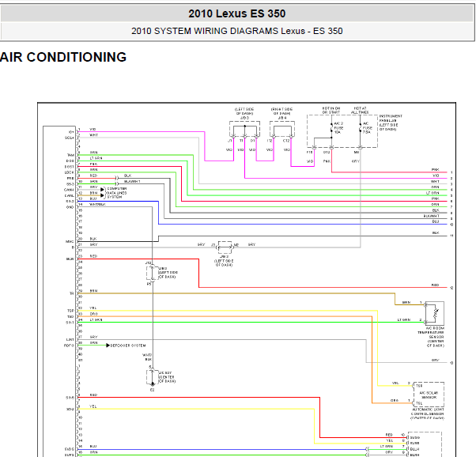Click the 'LINT' terminal label

pyautogui.click(x=70, y=339)
